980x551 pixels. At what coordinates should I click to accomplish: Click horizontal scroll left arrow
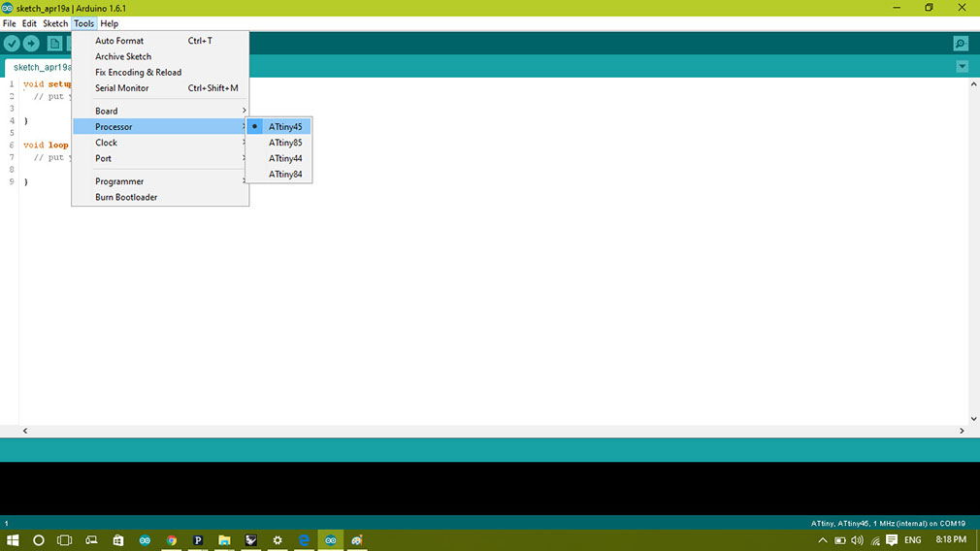click(25, 431)
